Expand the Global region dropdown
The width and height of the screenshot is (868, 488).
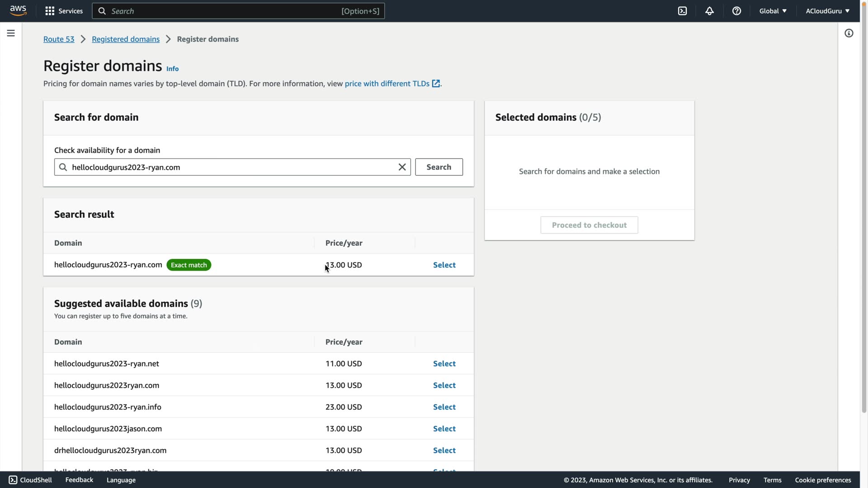[773, 11]
